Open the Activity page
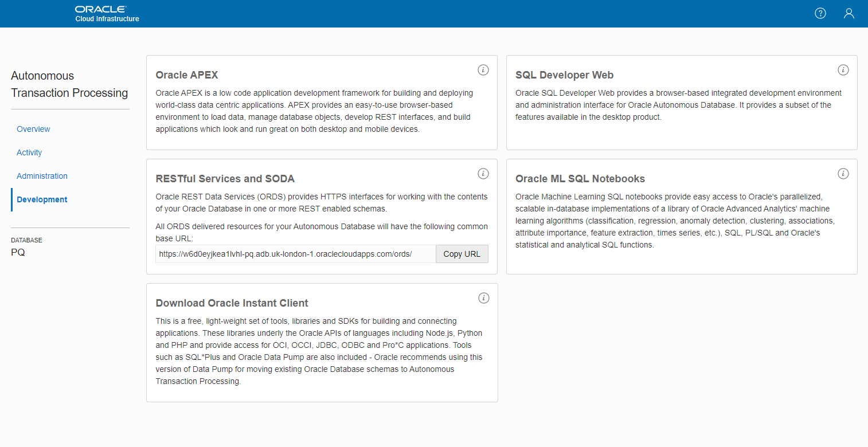This screenshot has width=868, height=447. (29, 152)
